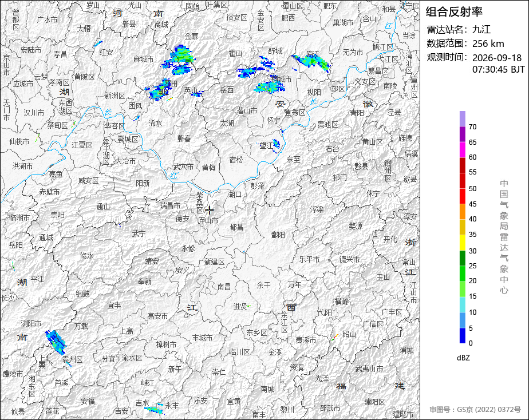This screenshot has height=420, width=529.
Task: Pick the yellow 30 dBZ legend color
Action: [x=463, y=243]
